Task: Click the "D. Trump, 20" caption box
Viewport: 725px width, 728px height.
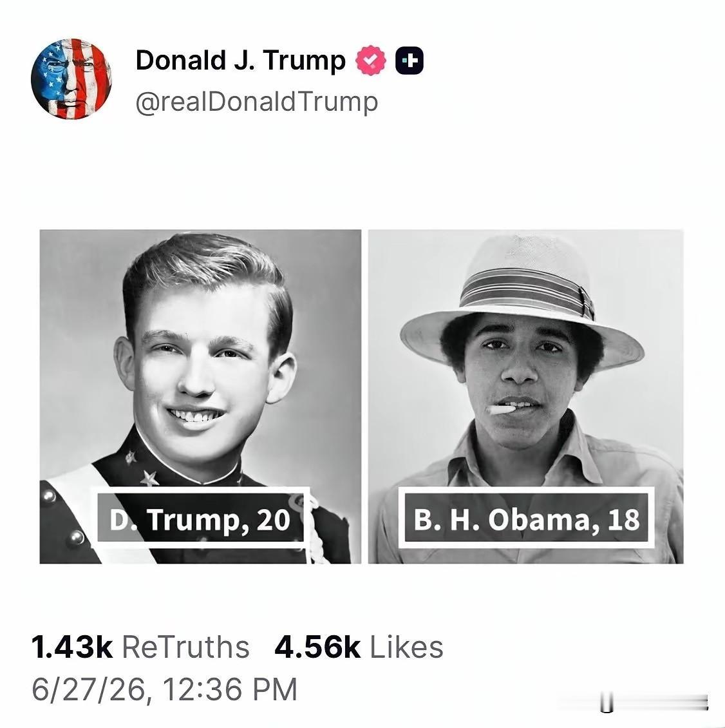Action: pos(200,518)
